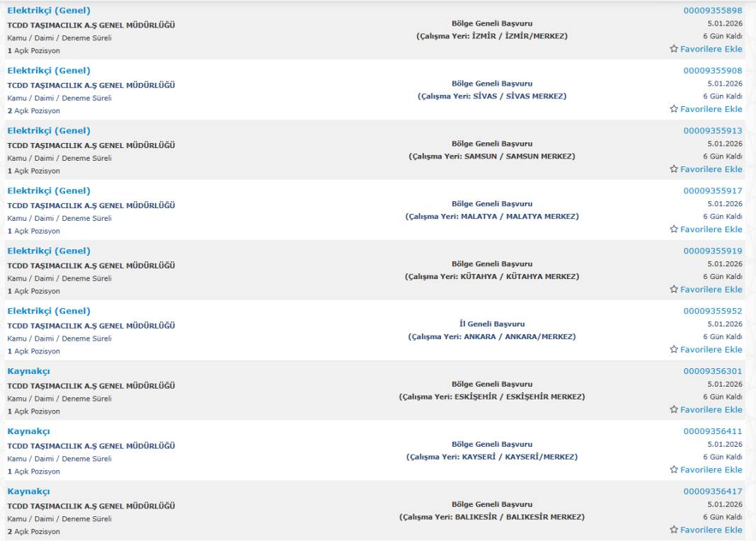Star the Eskişehir Kaynakçı job listing
This screenshot has height=541, width=756.
click(674, 410)
